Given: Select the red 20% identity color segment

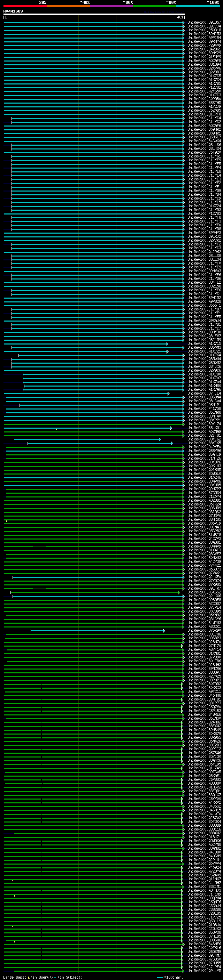Looking at the screenshot, I should pyautogui.click(x=25, y=6).
